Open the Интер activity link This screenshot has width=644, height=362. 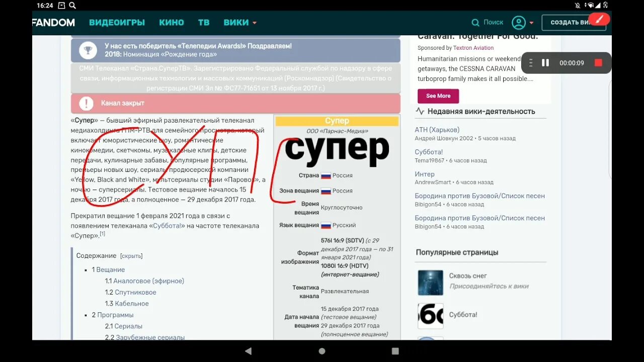pos(425,174)
